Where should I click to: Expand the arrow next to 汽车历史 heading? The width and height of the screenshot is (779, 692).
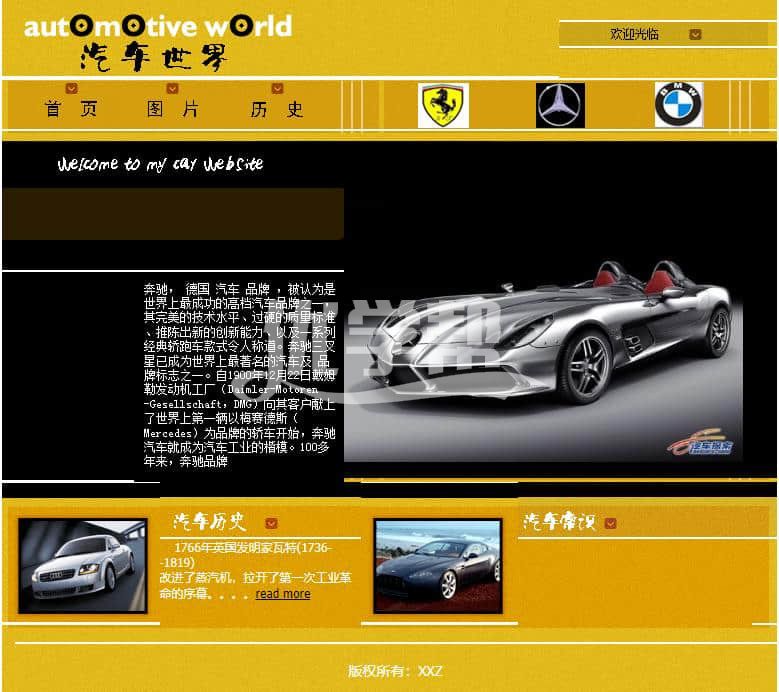point(271,523)
